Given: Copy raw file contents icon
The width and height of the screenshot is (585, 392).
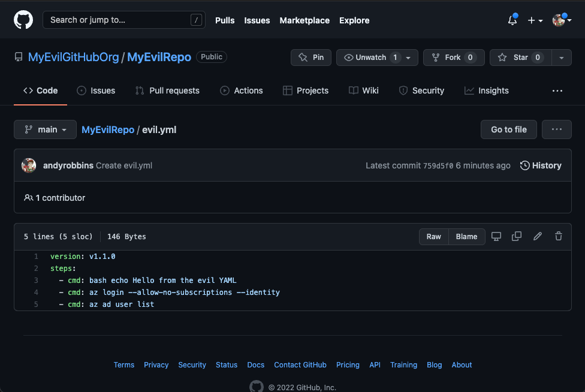Looking at the screenshot, I should [x=517, y=237].
